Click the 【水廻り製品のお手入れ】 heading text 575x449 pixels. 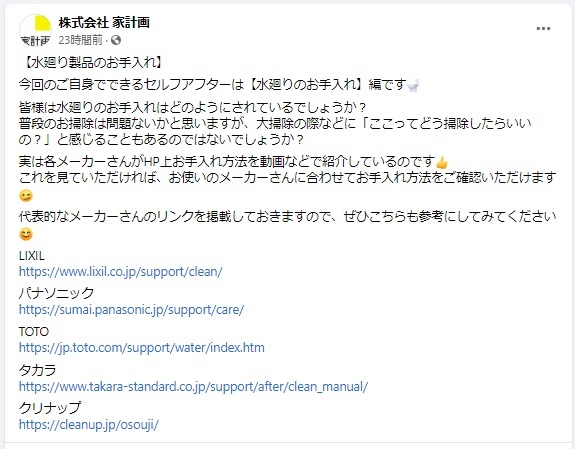click(x=93, y=63)
